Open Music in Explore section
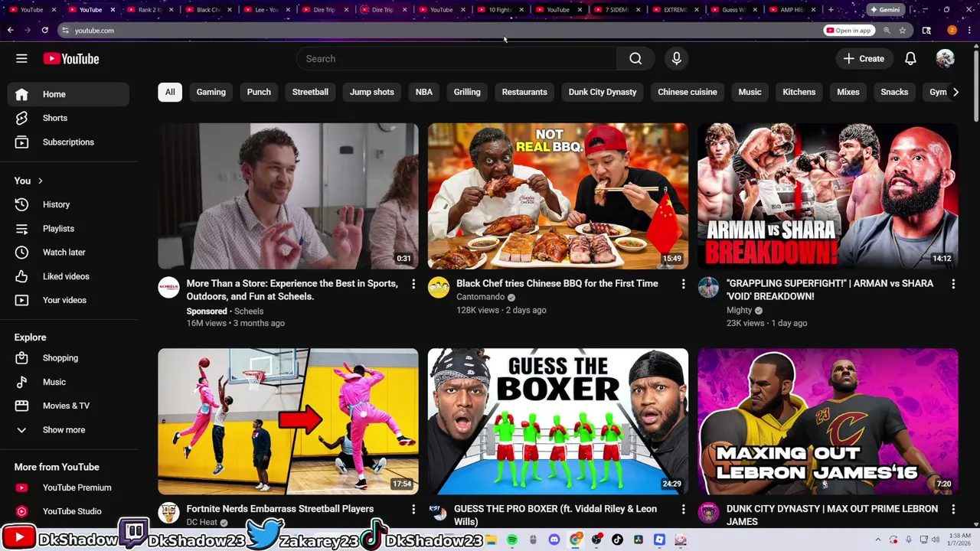The height and width of the screenshot is (551, 980). pyautogui.click(x=69, y=382)
